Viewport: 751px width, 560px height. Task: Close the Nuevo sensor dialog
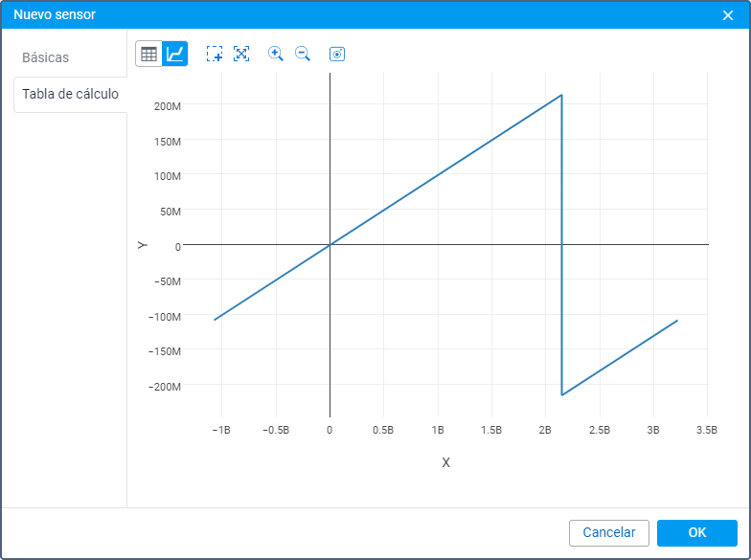(x=728, y=15)
